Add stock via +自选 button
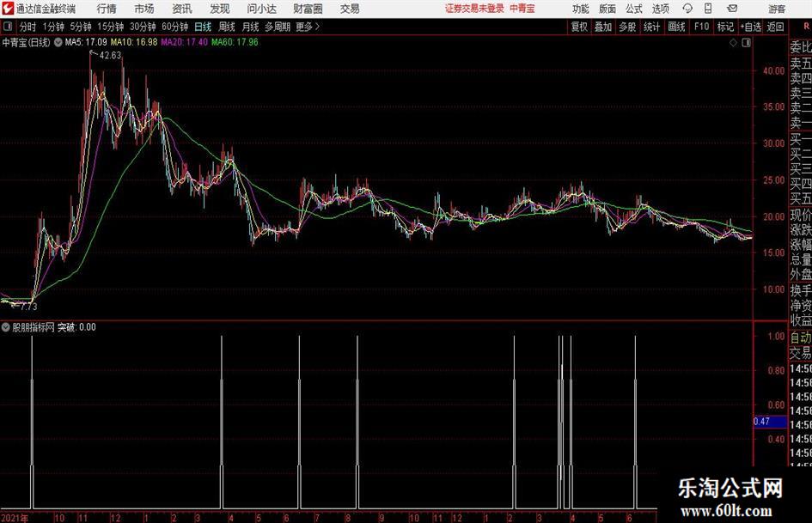This screenshot has height=523, width=812. [x=750, y=27]
